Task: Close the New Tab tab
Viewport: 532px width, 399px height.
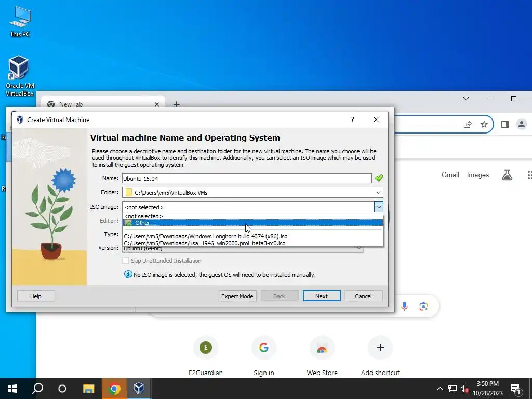Action: click(157, 104)
